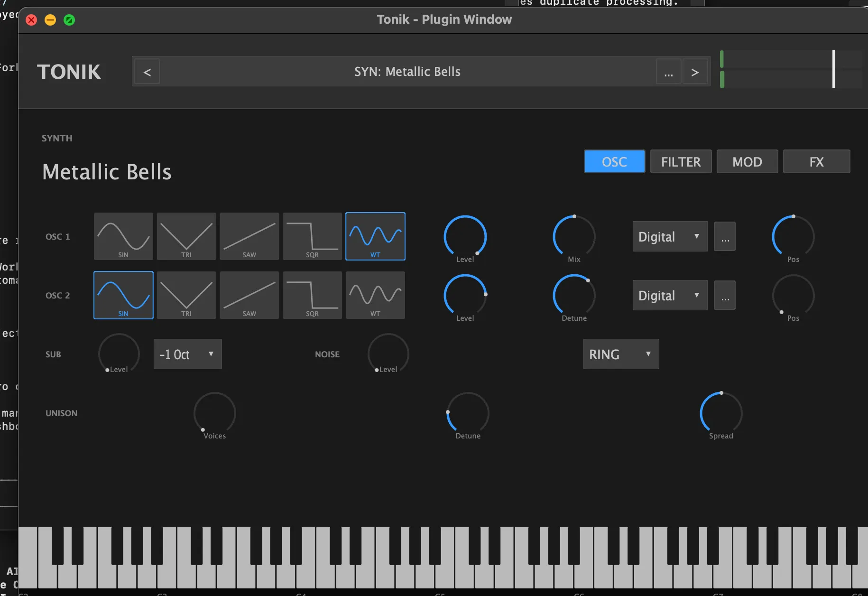Open the RING modulation mode dropdown
This screenshot has width=868, height=596.
pos(621,354)
